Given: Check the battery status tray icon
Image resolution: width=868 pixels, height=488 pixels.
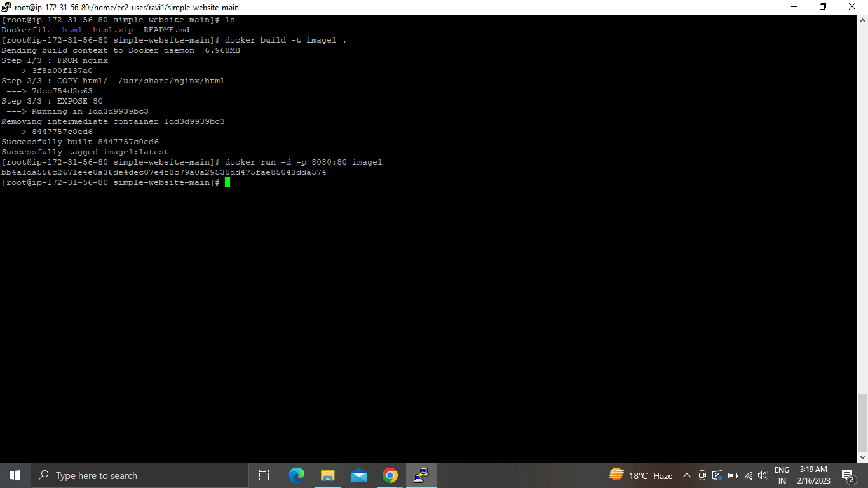Looking at the screenshot, I should point(733,475).
